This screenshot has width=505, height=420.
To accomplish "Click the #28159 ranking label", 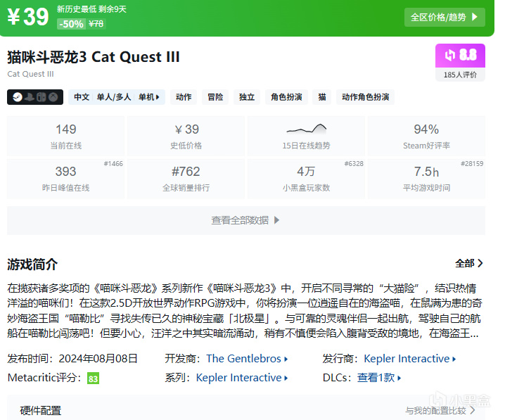I will point(472,164).
